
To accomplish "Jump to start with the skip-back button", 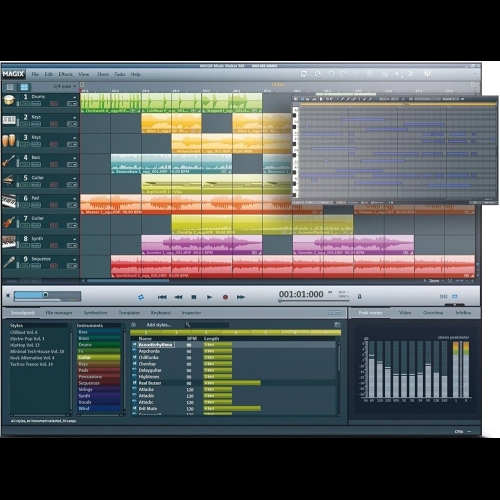I will tap(162, 297).
